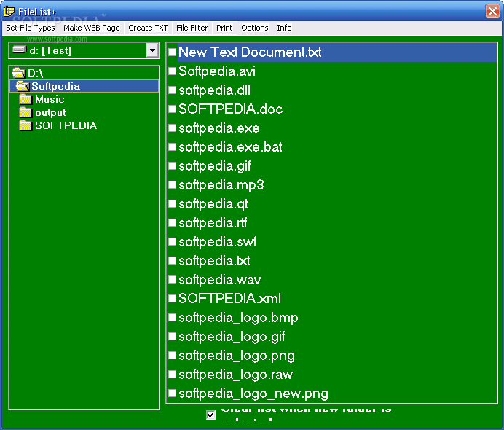
Task: Select file name SOFTPEDIA.xml
Action: point(229,299)
